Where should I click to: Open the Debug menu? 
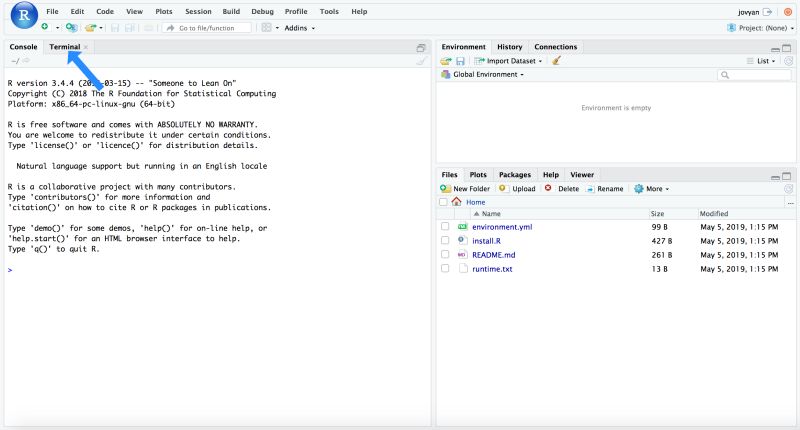262,11
